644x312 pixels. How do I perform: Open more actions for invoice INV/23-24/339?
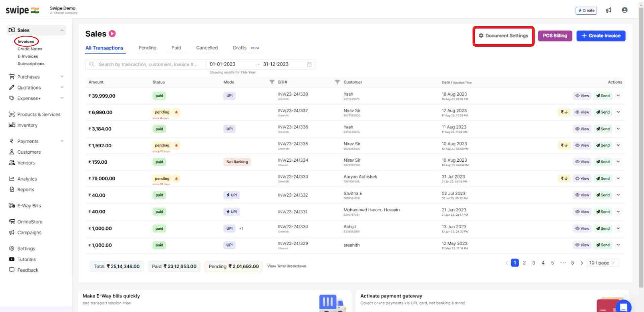coord(618,96)
